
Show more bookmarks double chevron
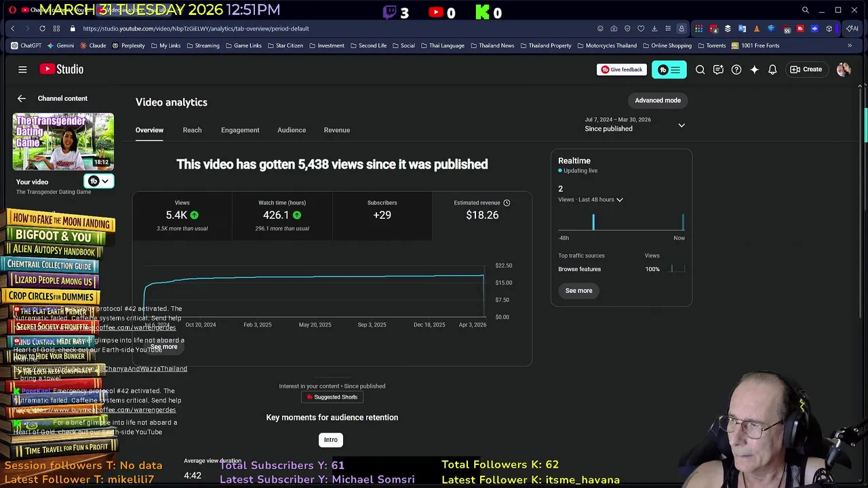tap(850, 45)
